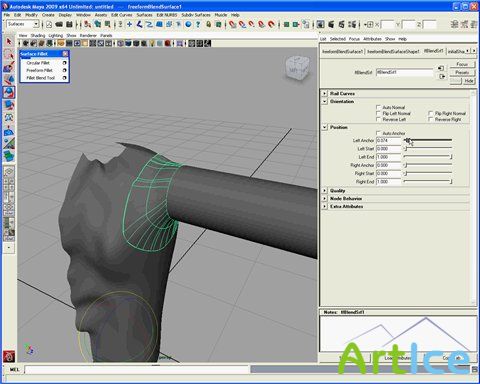
Task: Click the Presets button
Action: coord(462,72)
